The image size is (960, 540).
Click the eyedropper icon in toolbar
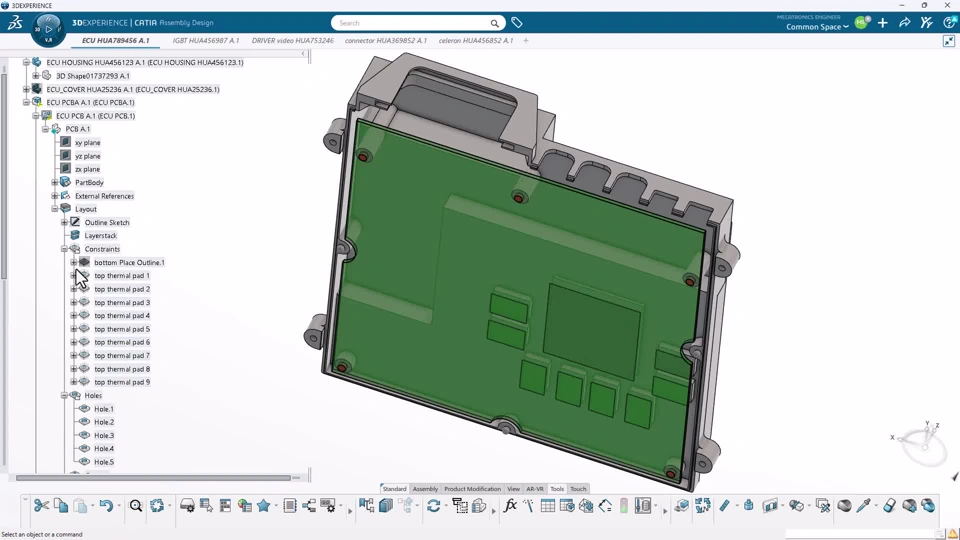pyautogui.click(x=864, y=506)
